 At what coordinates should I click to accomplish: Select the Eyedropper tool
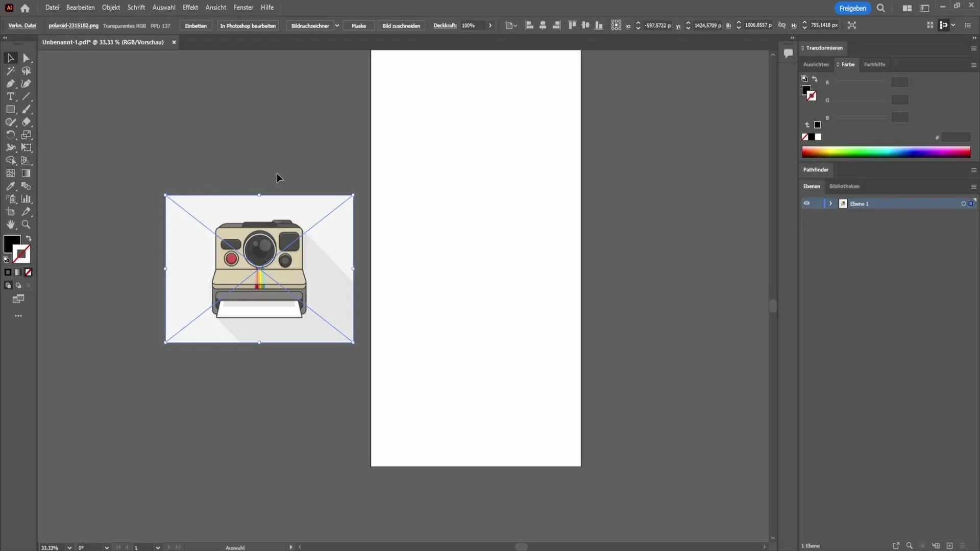click(x=10, y=186)
